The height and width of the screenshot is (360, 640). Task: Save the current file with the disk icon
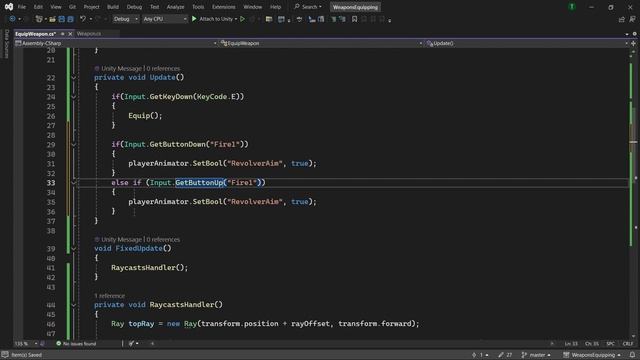point(61,19)
